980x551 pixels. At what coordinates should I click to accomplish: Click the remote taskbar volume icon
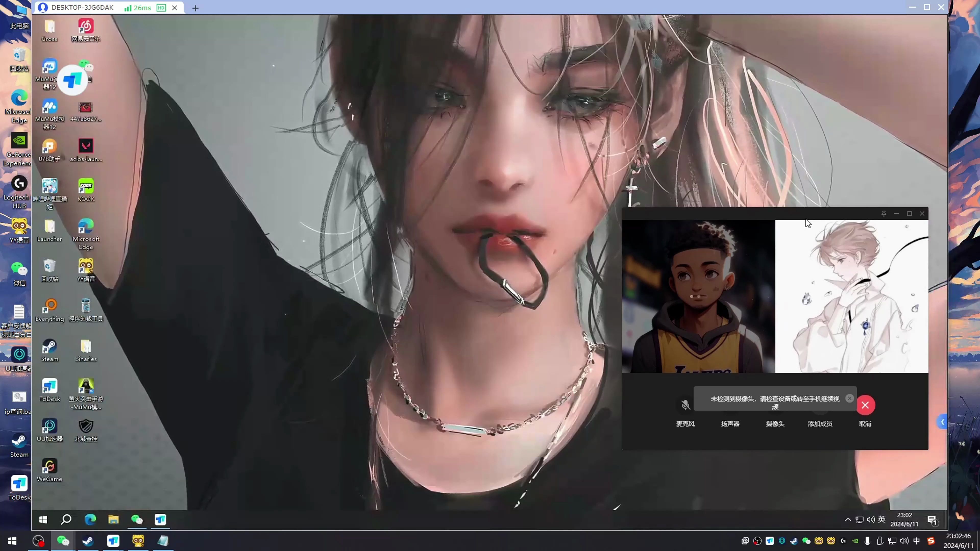point(871,520)
